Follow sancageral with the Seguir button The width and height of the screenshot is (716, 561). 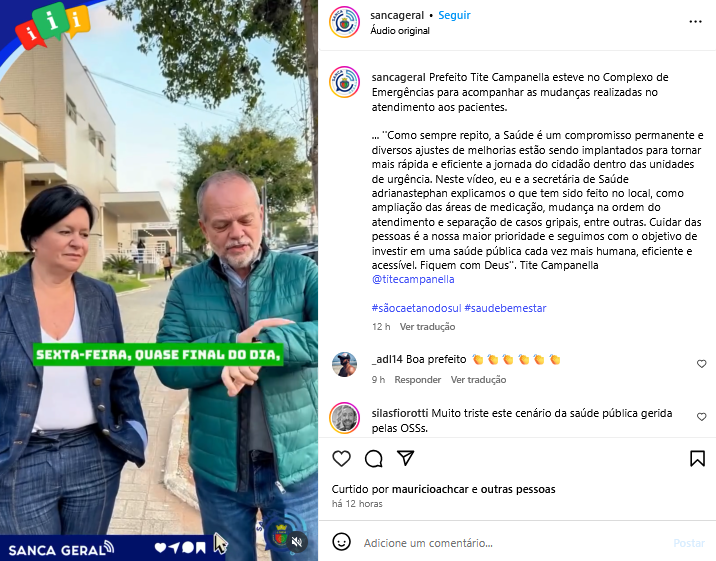(454, 15)
